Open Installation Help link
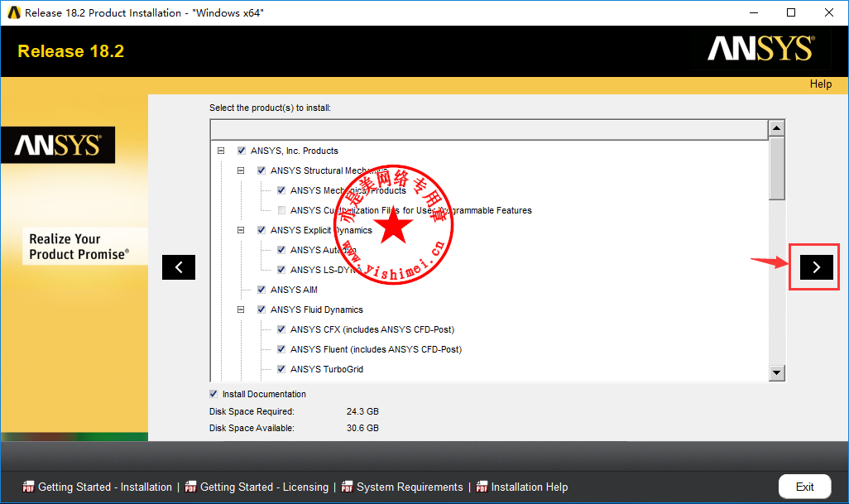This screenshot has height=504, width=849. pyautogui.click(x=530, y=487)
